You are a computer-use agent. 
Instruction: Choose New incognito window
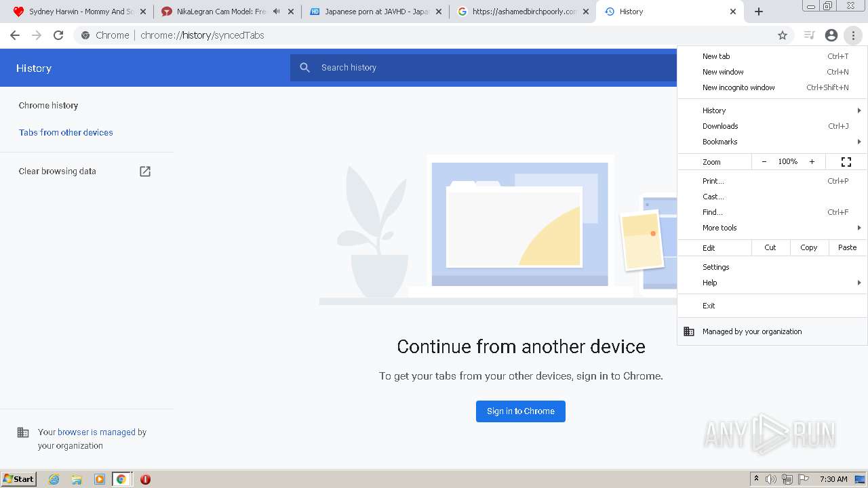pyautogui.click(x=772, y=87)
